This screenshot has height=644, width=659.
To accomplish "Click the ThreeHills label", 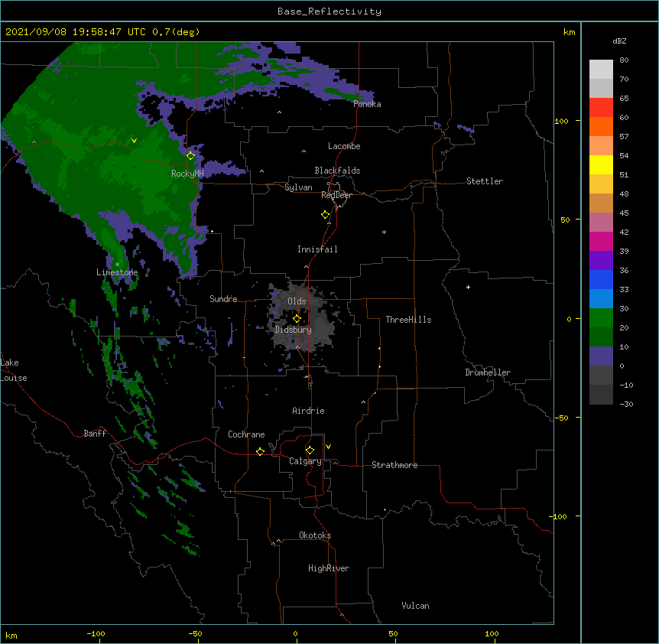I will tap(408, 320).
